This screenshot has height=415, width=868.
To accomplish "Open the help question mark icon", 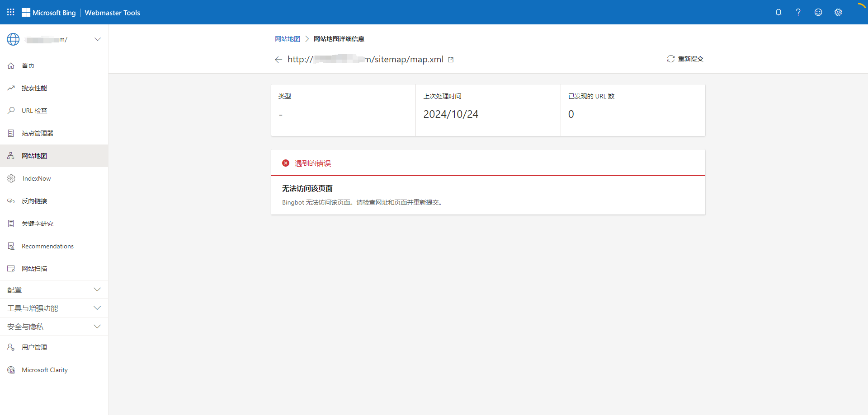I will pyautogui.click(x=798, y=12).
